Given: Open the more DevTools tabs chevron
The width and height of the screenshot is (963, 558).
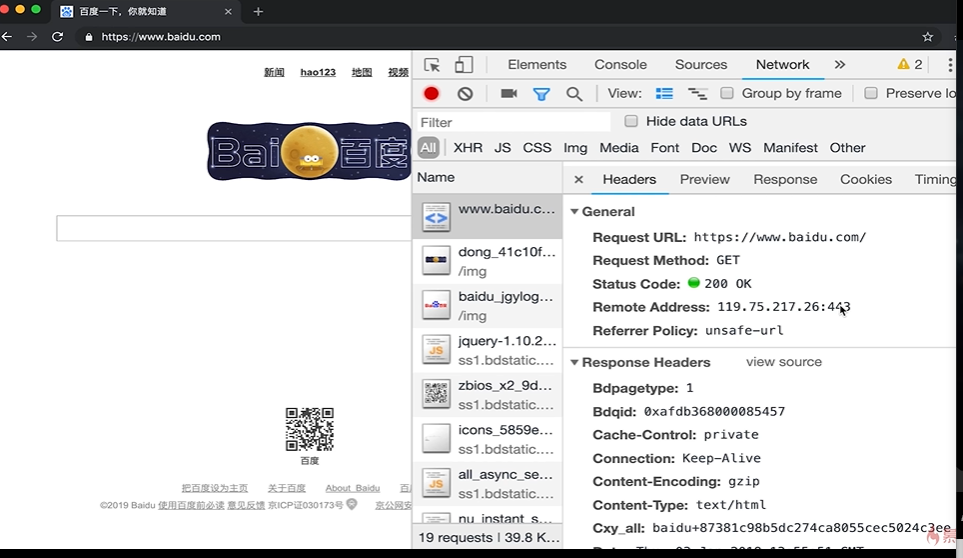Looking at the screenshot, I should click(840, 64).
